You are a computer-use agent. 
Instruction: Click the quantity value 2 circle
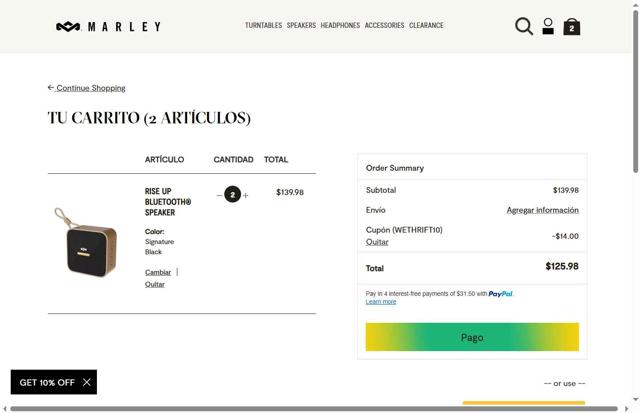click(233, 195)
